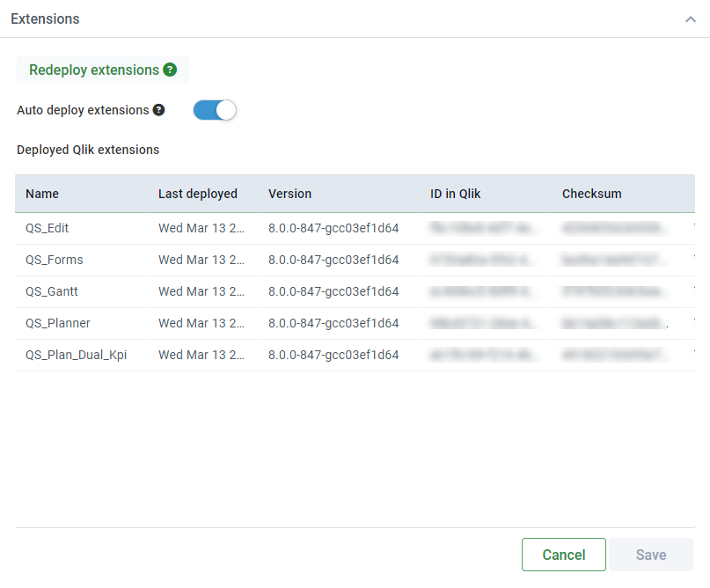The image size is (710, 588).
Task: Click the Cancel button
Action: coord(564,555)
